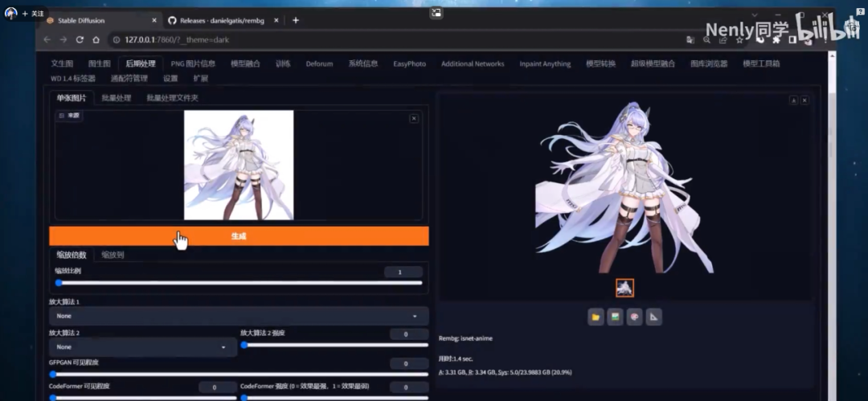Viewport: 868px width, 401px height.
Task: Open the 图库浏览器 tab
Action: tap(709, 63)
